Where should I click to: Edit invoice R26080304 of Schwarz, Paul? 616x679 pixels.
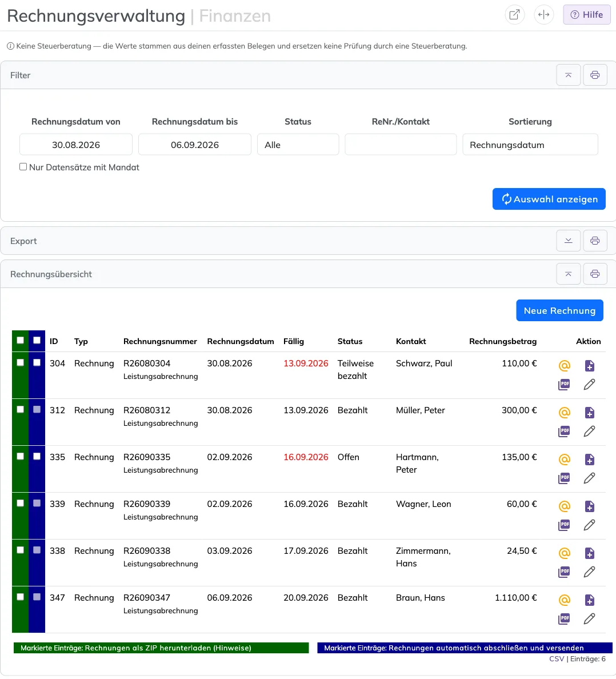pos(589,385)
